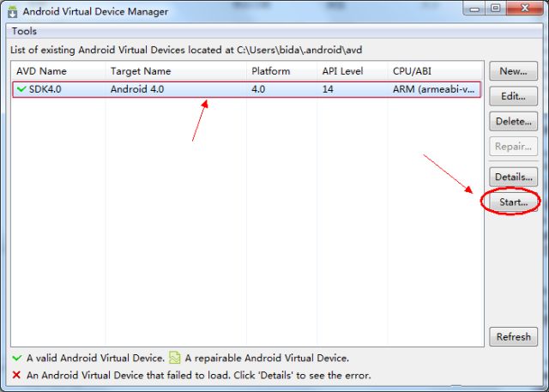Screen dimensions: 549x392
Task: Click the API level 14 cell
Action: (328, 89)
